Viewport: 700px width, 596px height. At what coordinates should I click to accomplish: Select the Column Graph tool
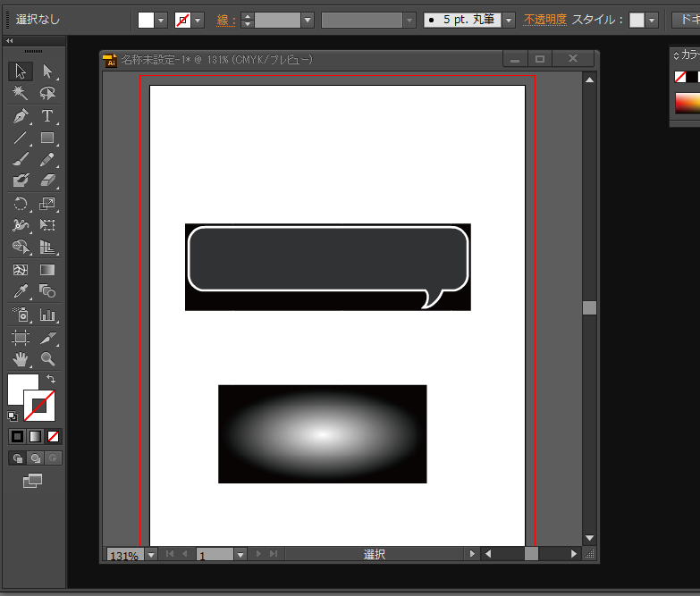point(47,315)
